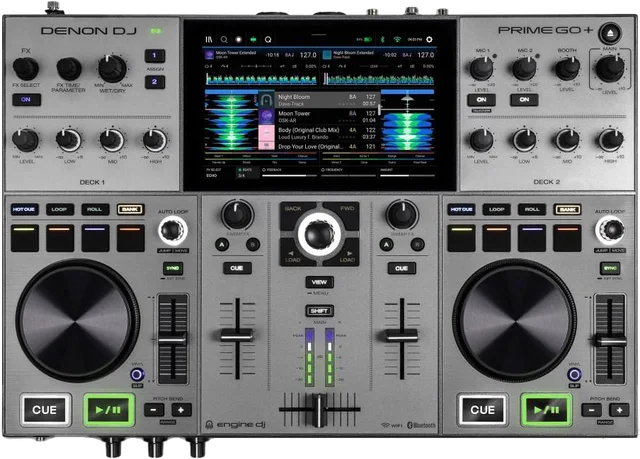Hold the SHIFT button
640x459 pixels.
(319, 311)
